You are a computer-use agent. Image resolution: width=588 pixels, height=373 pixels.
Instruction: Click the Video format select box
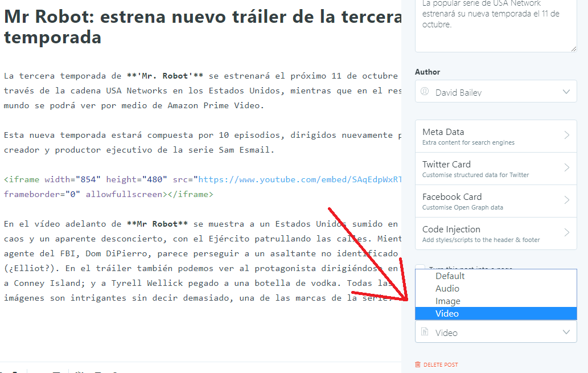point(496,332)
